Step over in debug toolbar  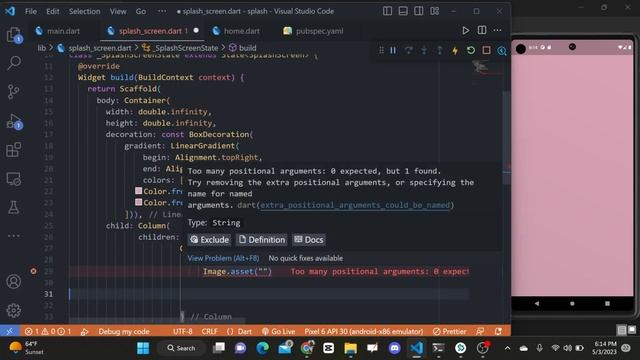coord(409,50)
